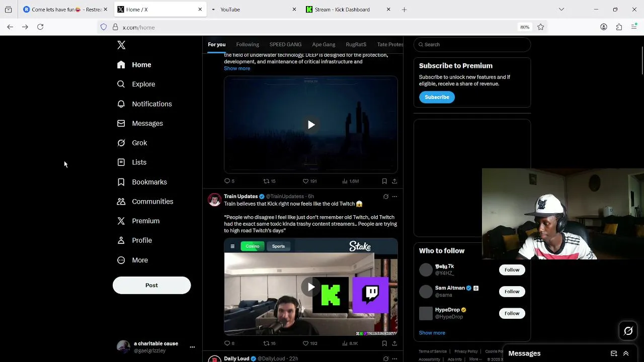This screenshot has width=644, height=362.
Task: Click the Post button
Action: [x=151, y=285]
